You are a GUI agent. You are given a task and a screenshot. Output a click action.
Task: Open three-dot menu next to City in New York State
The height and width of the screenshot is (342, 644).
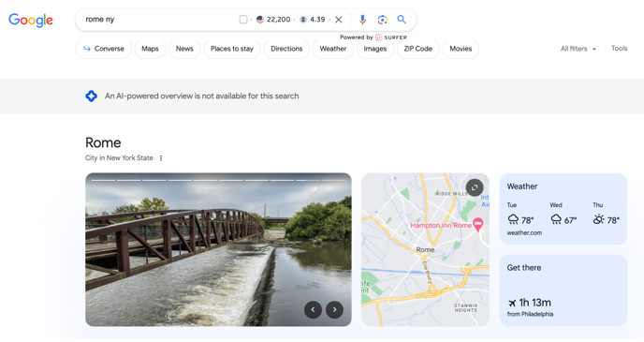(x=161, y=157)
